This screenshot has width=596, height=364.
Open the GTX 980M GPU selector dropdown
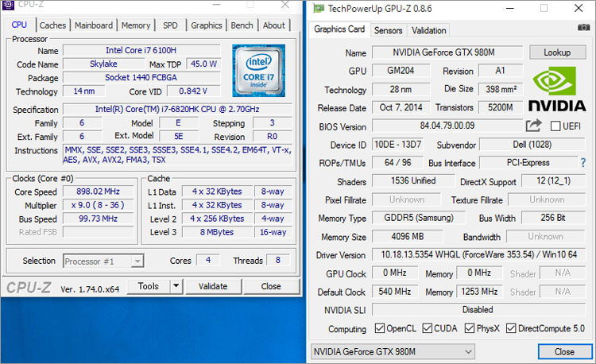(x=393, y=352)
